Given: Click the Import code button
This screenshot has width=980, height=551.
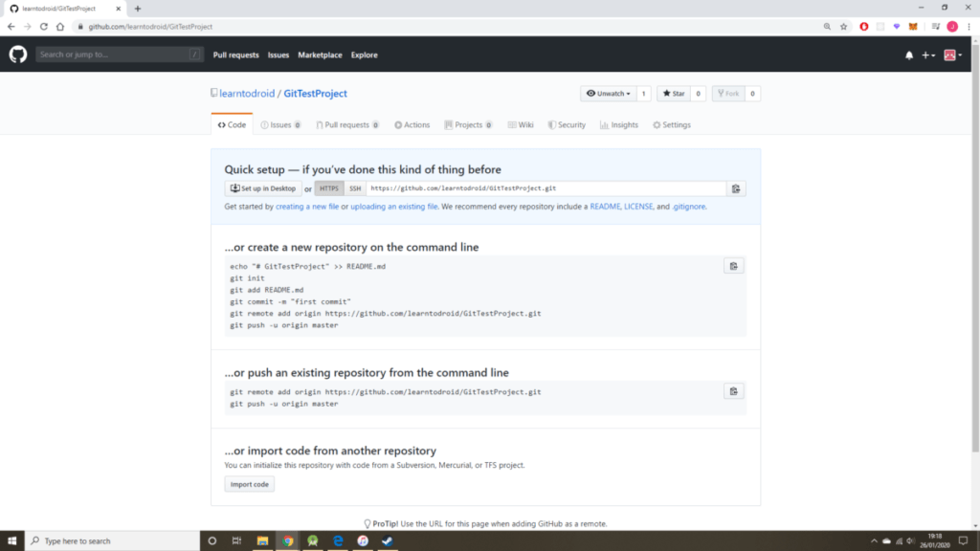Looking at the screenshot, I should click(x=249, y=484).
